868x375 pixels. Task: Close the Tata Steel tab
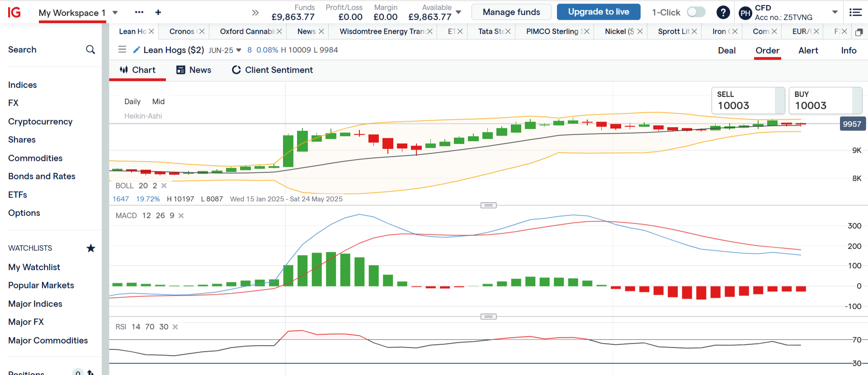[x=508, y=31]
